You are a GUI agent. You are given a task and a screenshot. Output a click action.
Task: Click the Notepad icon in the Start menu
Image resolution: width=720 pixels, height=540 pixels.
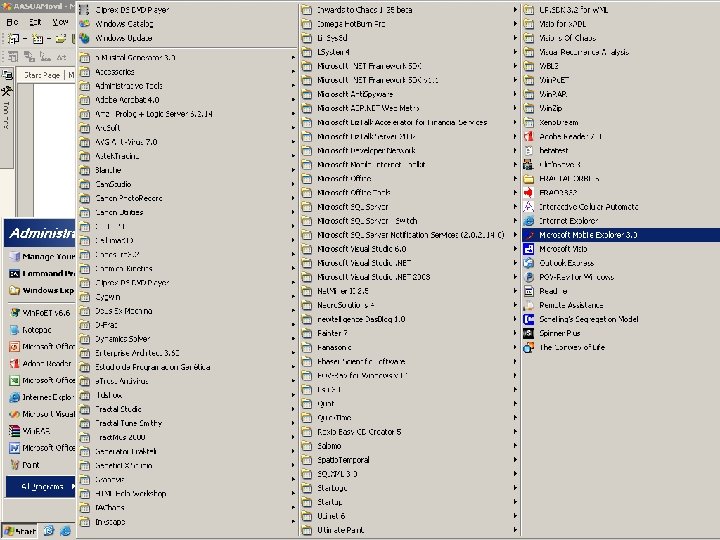[x=15, y=330]
